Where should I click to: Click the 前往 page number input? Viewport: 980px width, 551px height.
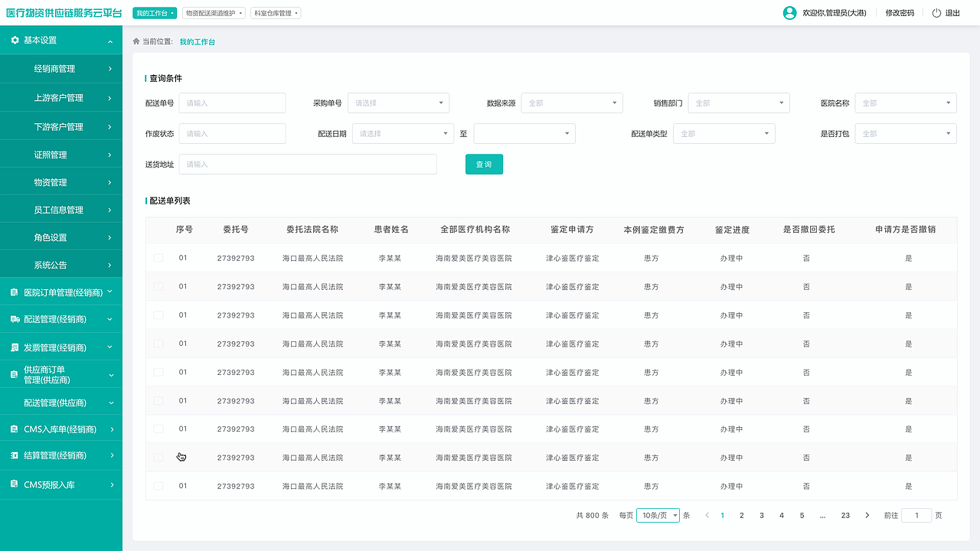click(x=916, y=516)
